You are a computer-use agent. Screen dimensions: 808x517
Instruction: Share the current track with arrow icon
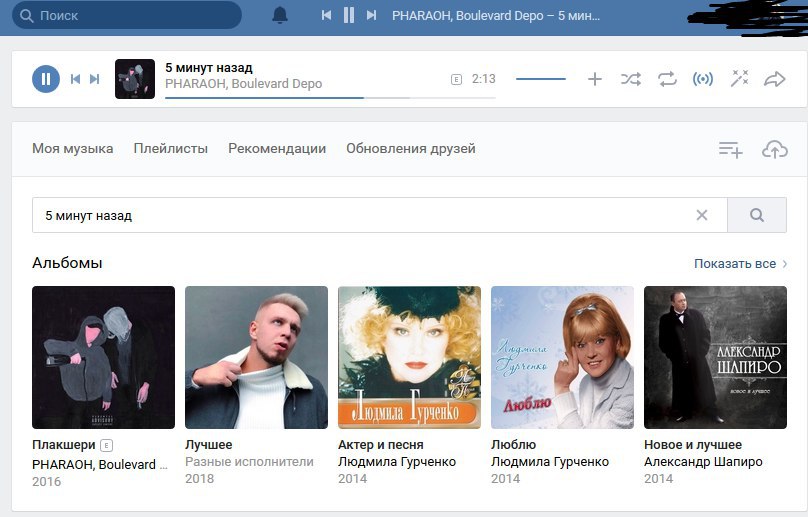coord(775,79)
